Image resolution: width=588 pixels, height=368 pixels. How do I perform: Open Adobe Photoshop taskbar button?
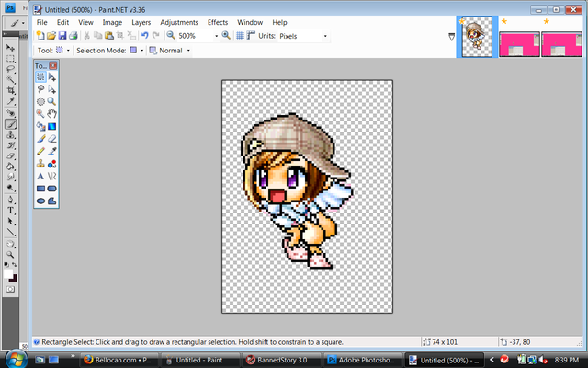pyautogui.click(x=362, y=360)
